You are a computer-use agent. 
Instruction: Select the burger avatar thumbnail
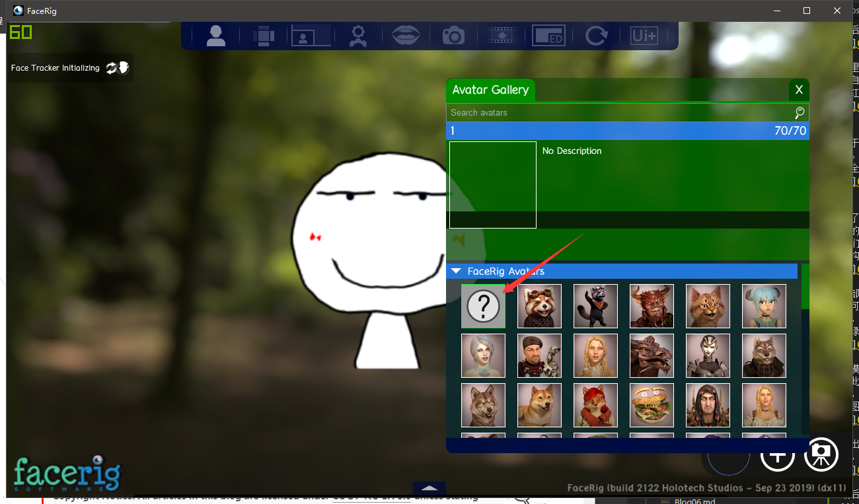point(652,405)
